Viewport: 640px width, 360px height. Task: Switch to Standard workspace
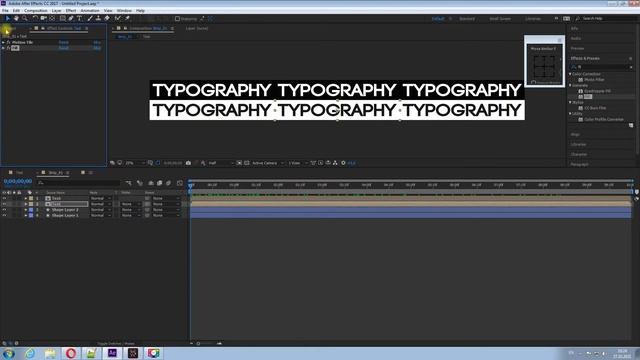pos(467,18)
